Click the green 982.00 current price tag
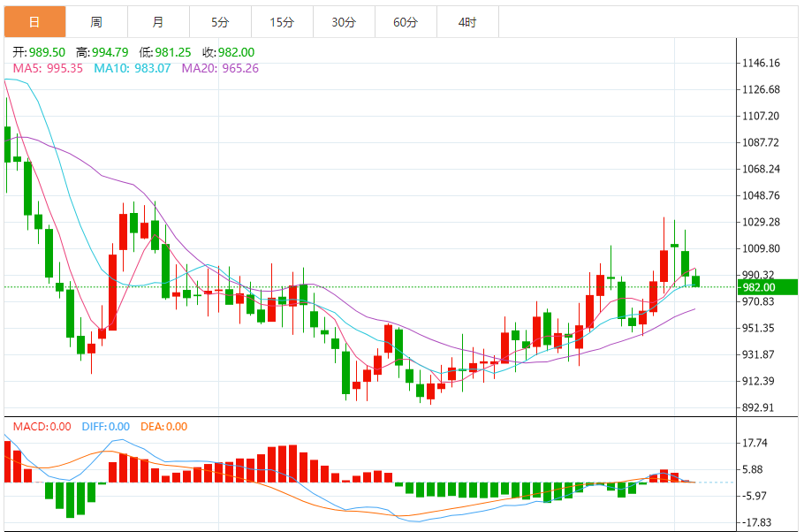The height and width of the screenshot is (532, 804). point(768,287)
